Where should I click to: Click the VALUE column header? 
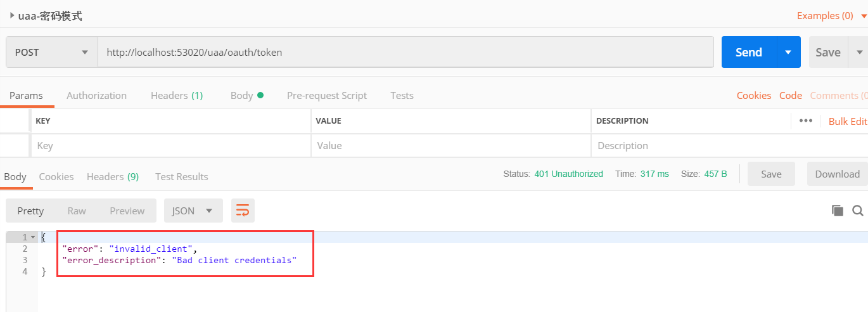click(x=329, y=120)
